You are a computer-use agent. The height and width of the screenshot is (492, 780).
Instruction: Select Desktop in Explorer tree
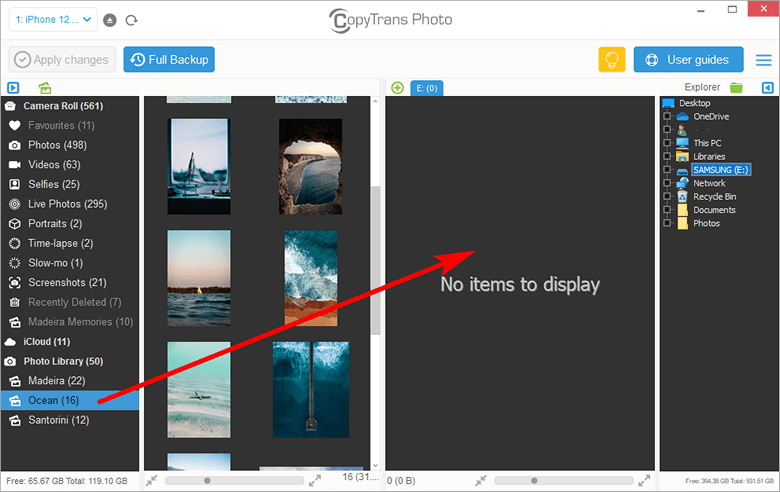(x=694, y=103)
